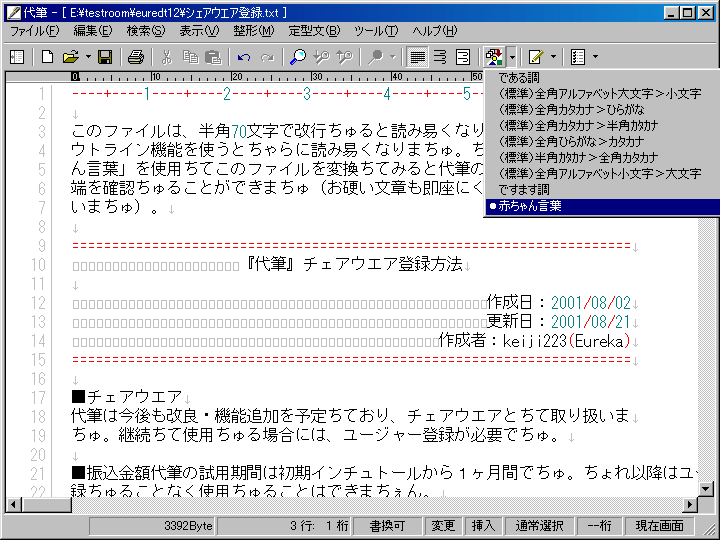This screenshot has width=720, height=540.
Task: Collapse the conversion dropdown arrow
Action: (512, 57)
